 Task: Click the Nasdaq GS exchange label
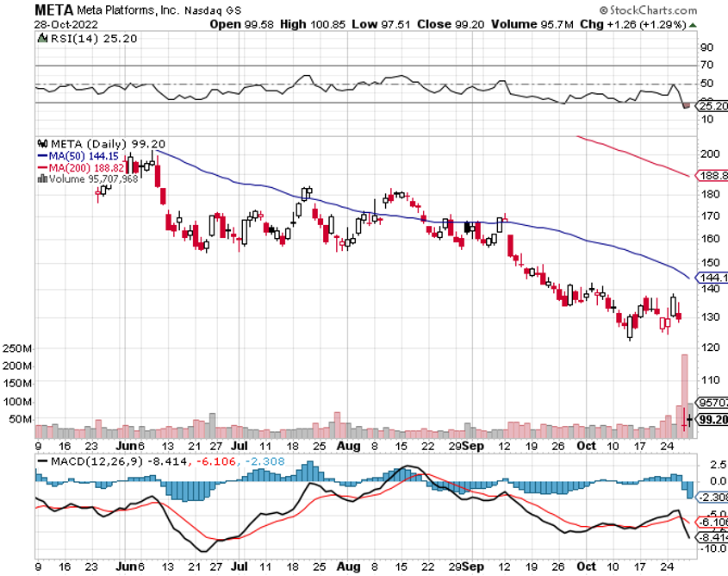(x=213, y=10)
